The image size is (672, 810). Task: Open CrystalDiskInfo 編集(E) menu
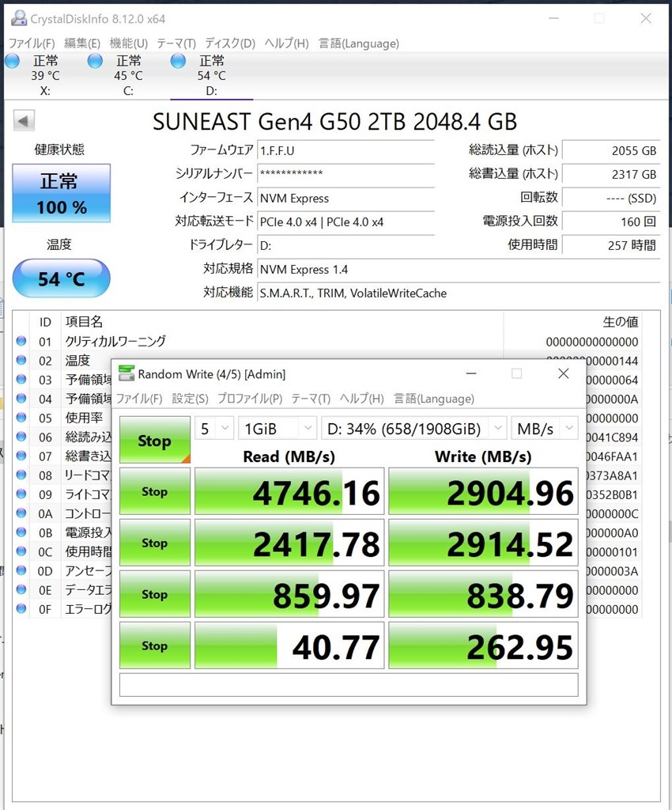[x=82, y=44]
